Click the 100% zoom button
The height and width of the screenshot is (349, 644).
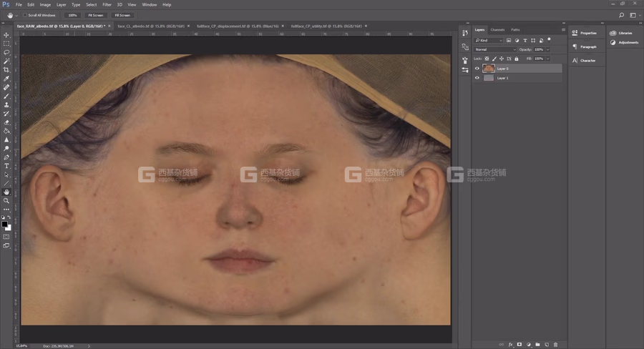pyautogui.click(x=73, y=15)
